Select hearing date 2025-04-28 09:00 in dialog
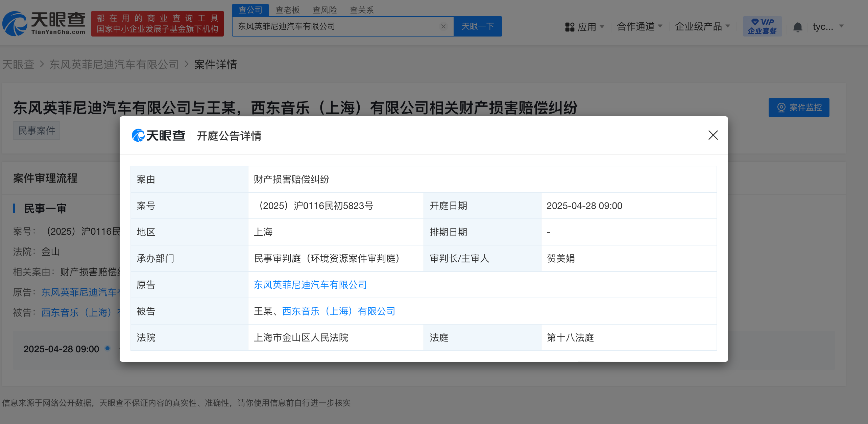The height and width of the screenshot is (424, 868). click(584, 206)
